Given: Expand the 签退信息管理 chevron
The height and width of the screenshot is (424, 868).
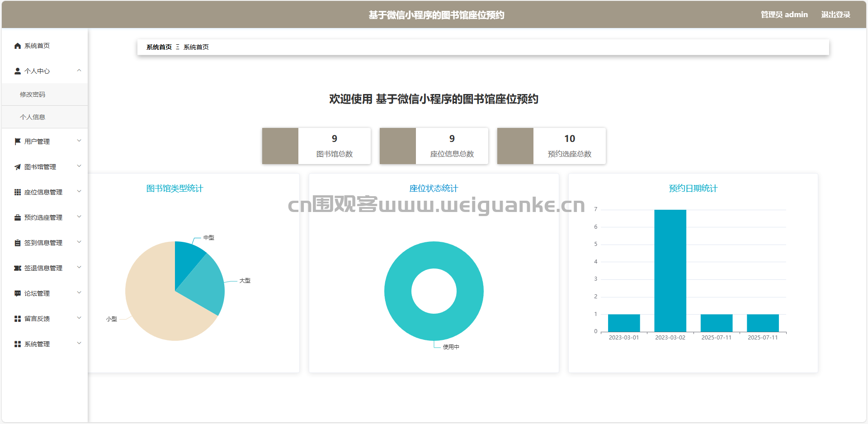Looking at the screenshot, I should pyautogui.click(x=79, y=267).
